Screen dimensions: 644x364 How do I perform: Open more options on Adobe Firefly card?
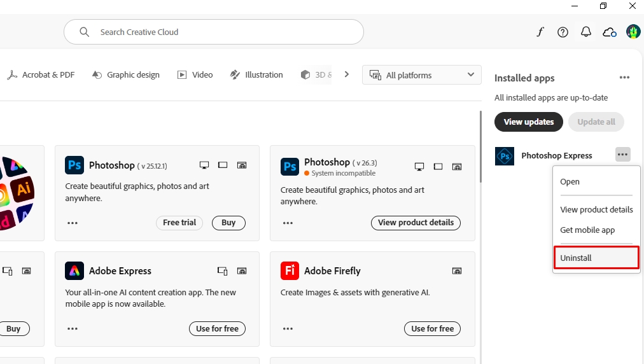point(288,328)
